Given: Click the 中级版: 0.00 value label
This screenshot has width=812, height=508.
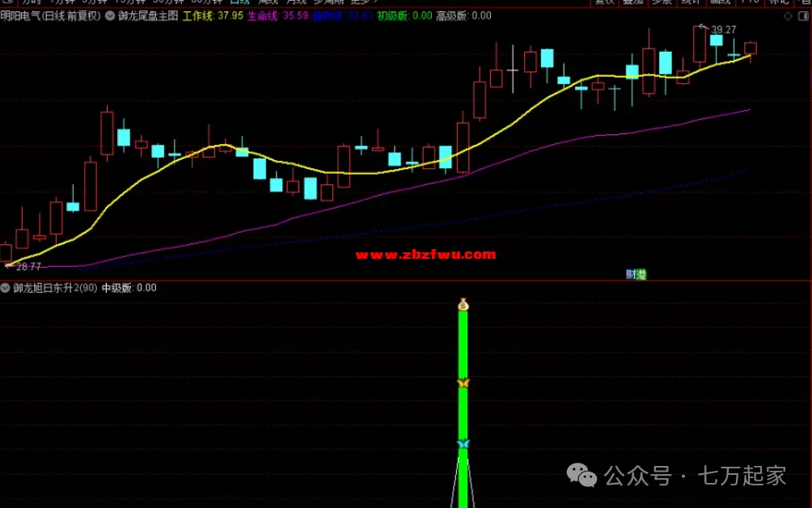Looking at the screenshot, I should click(x=129, y=288).
